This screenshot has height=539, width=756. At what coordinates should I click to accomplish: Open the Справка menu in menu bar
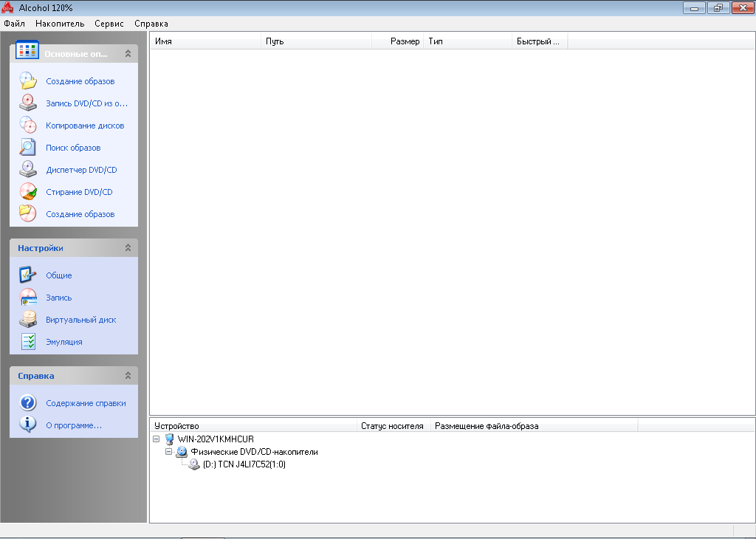pyautogui.click(x=151, y=24)
